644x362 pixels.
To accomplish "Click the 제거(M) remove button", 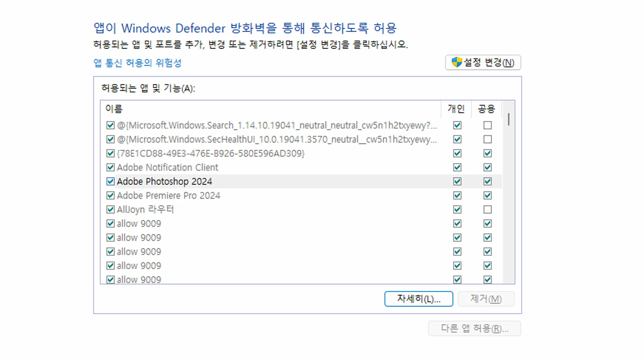I will [x=486, y=299].
